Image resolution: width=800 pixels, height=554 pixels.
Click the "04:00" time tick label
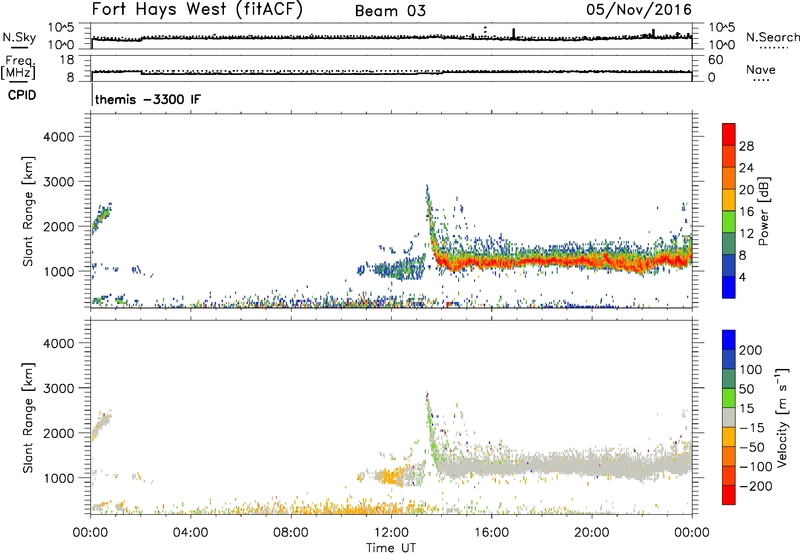pos(191,533)
